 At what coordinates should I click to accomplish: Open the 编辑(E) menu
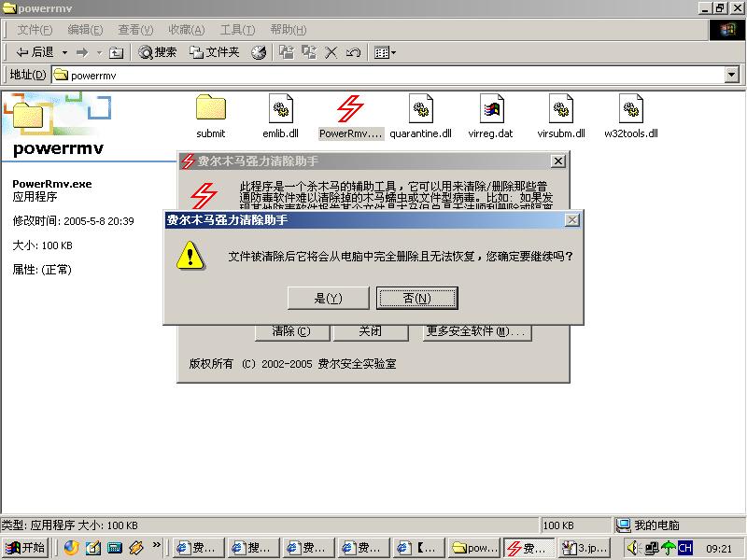(85, 30)
